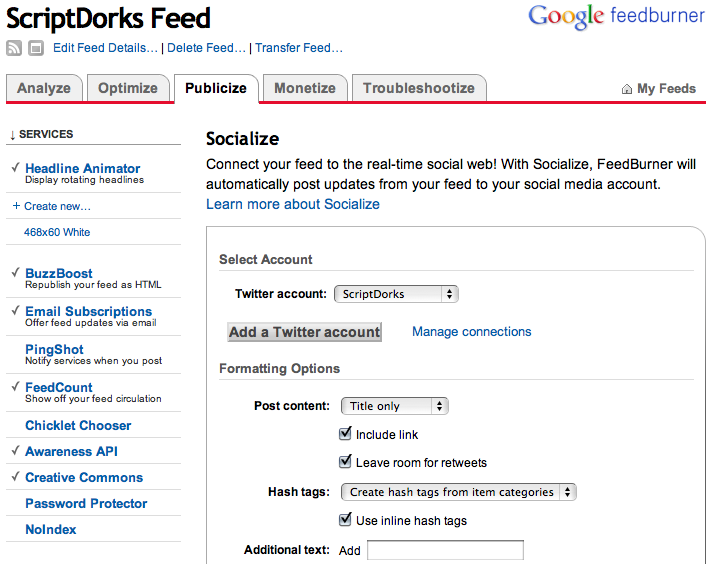Switch to the Analyze tab
Image resolution: width=713 pixels, height=564 pixels.
[x=44, y=88]
